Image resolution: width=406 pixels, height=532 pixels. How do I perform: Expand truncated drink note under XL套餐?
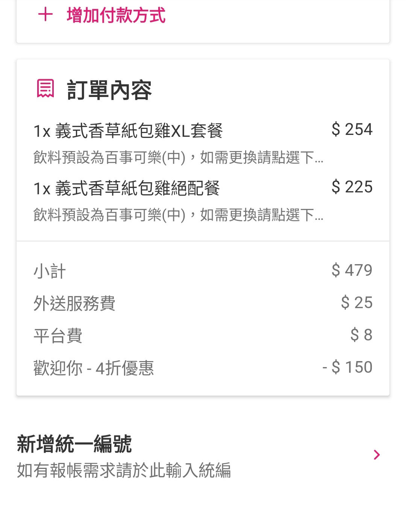click(178, 157)
